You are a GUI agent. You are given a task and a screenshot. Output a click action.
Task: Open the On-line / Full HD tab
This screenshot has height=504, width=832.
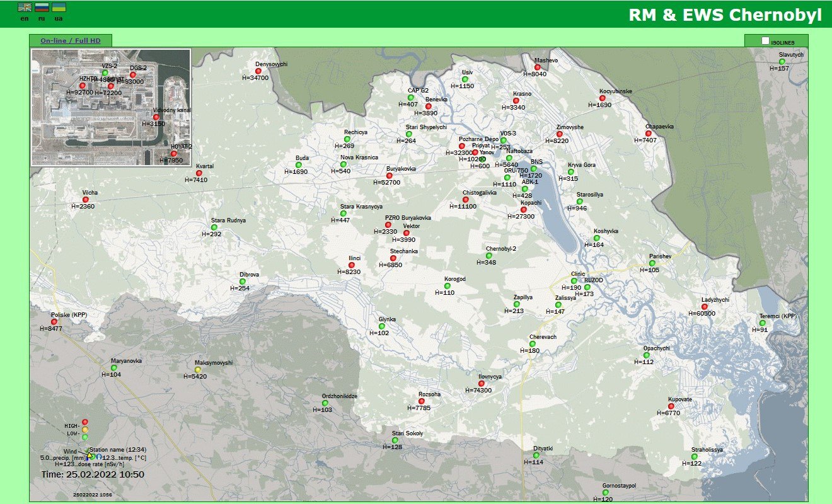[x=70, y=41]
